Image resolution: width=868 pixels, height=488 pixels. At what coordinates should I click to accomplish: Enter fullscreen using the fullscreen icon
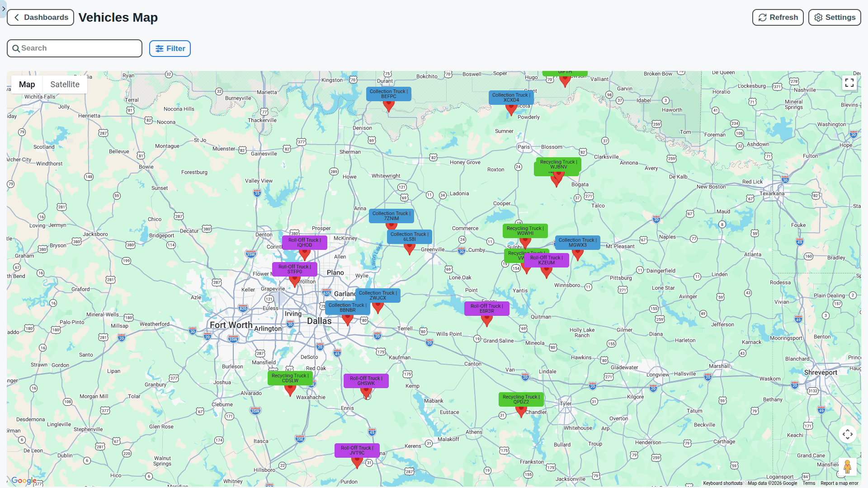coord(849,83)
